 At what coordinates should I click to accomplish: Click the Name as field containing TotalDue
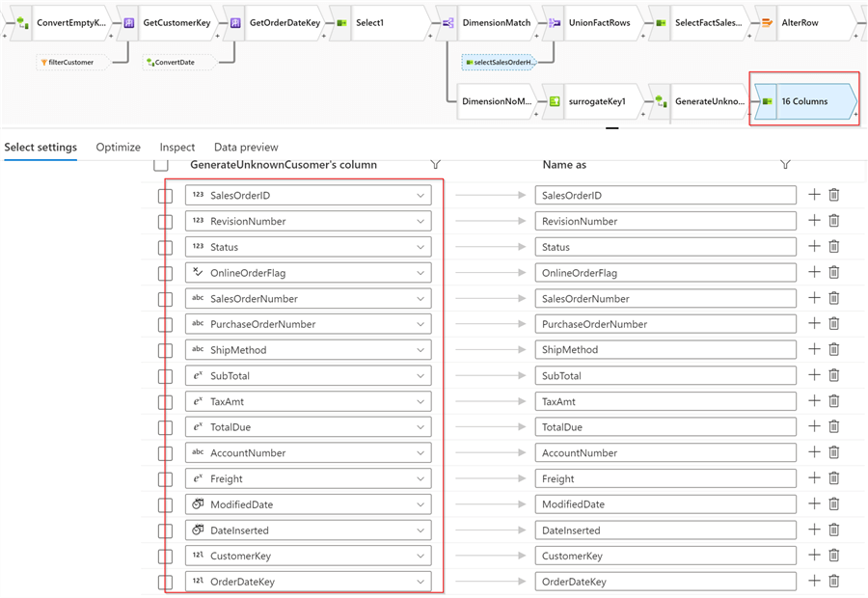click(665, 427)
